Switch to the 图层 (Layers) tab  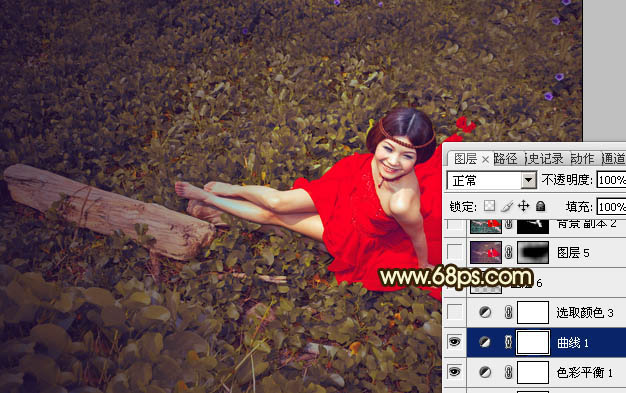point(466,159)
